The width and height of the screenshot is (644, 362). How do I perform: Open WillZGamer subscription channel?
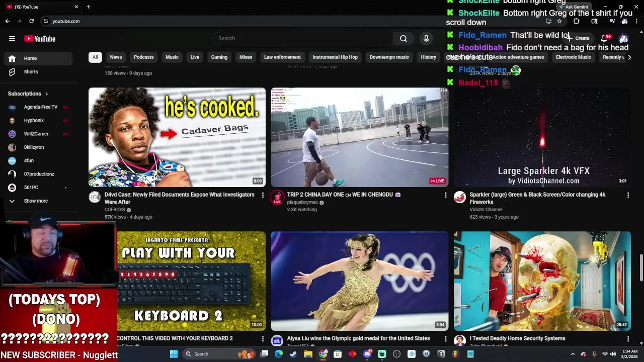39,134
